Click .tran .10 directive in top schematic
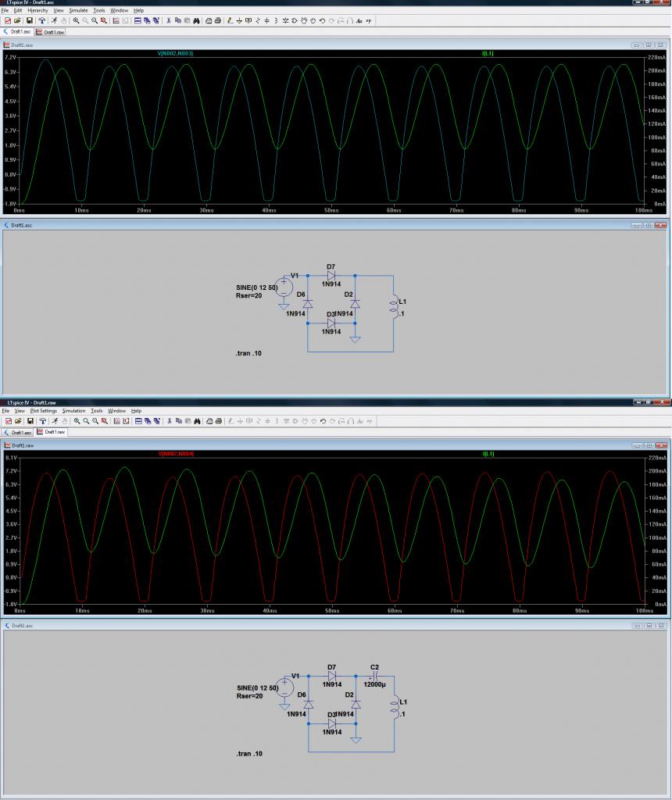Viewport: 672px width, 800px height. coord(248,353)
